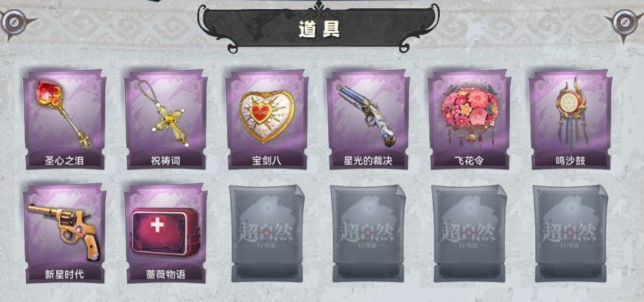Click the 蔷薇物语 name label
The image size is (644, 302).
166,275
